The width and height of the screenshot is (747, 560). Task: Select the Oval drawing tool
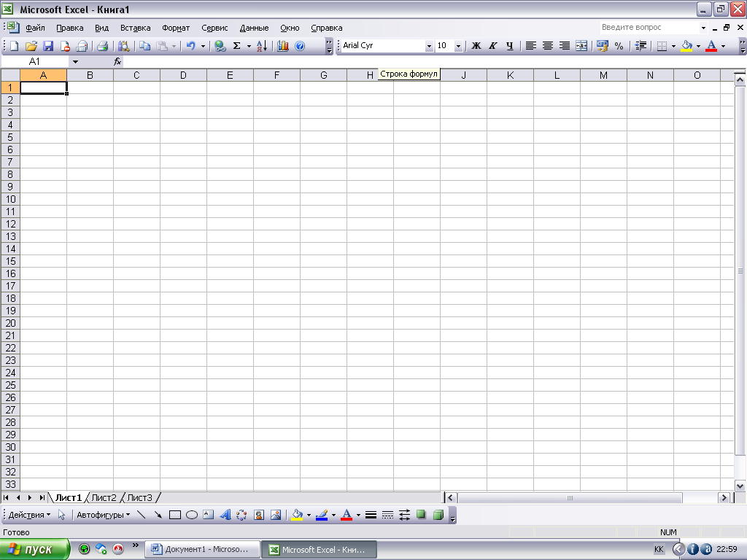point(192,515)
